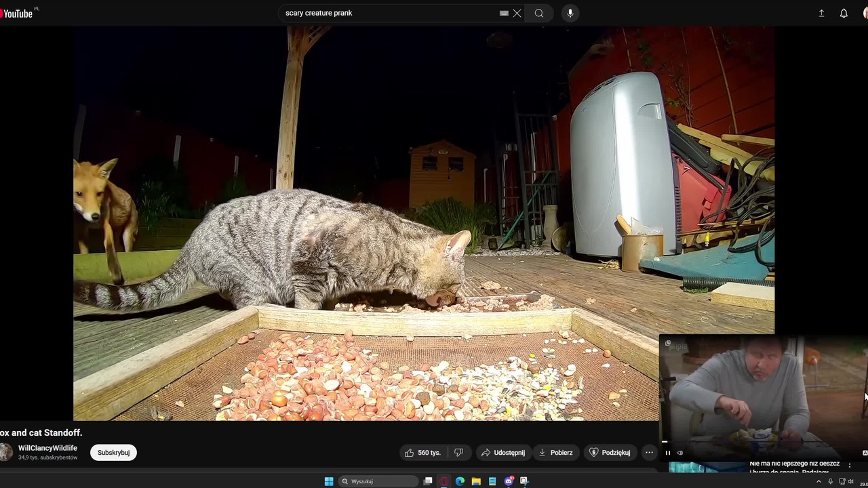
Task: Click the search magnifier button
Action: click(538, 13)
